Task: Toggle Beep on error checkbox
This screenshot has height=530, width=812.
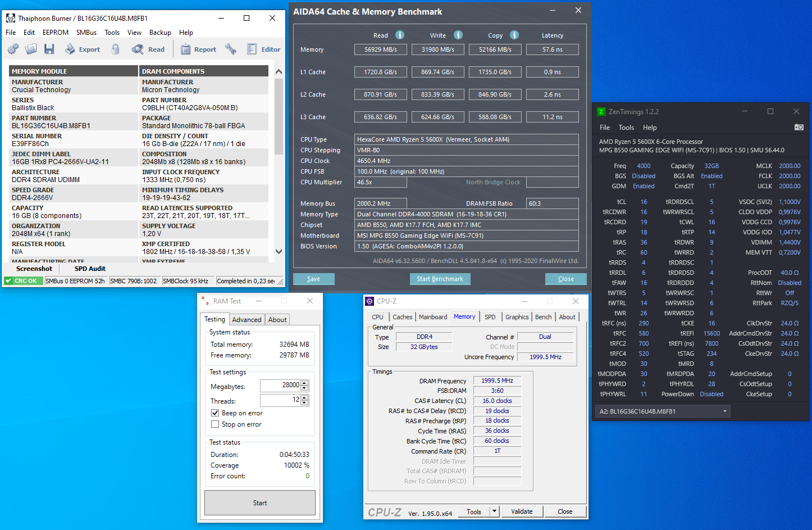Action: (x=215, y=413)
